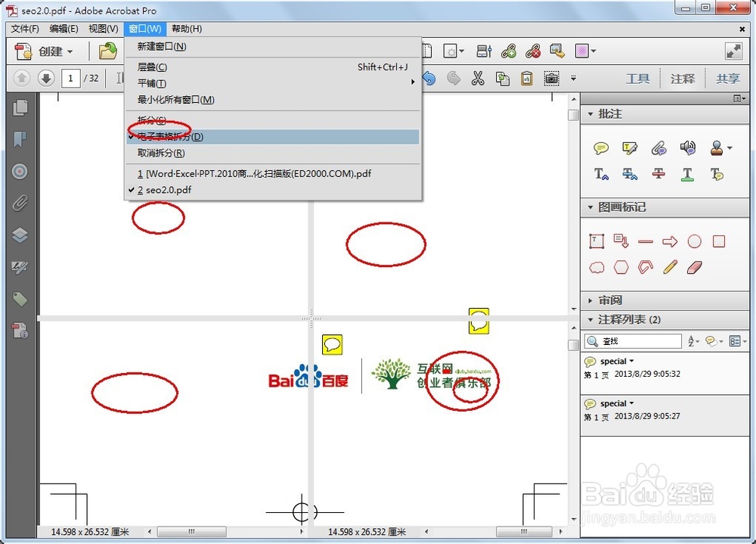Open the 视图(V) menu

(103, 29)
